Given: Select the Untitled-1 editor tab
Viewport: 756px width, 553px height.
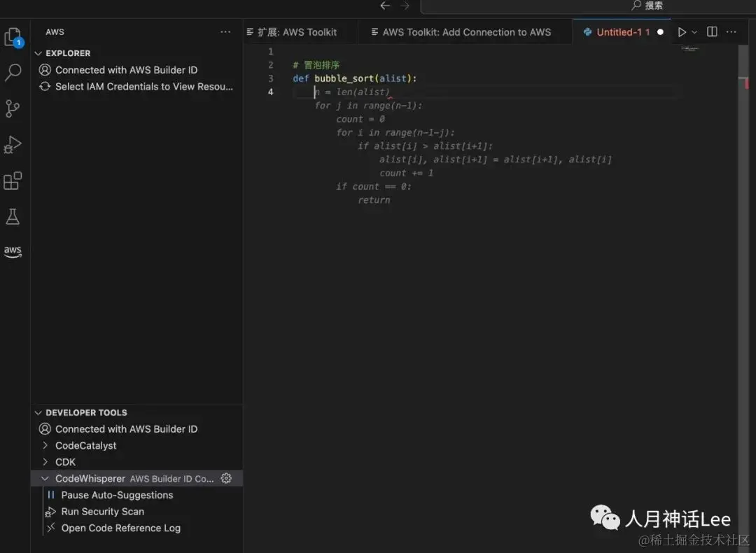Looking at the screenshot, I should click(622, 32).
